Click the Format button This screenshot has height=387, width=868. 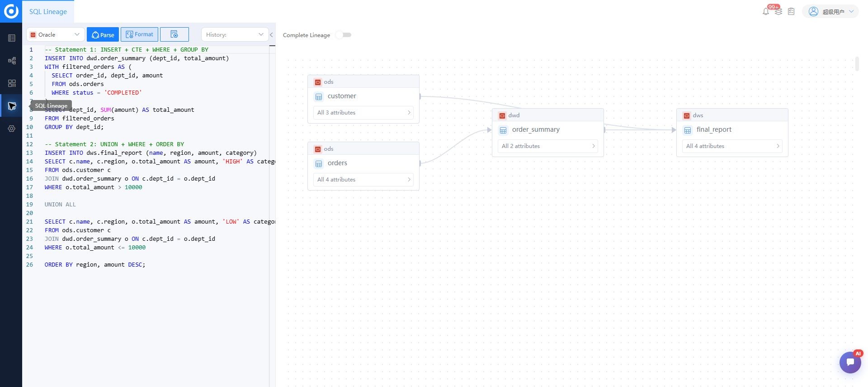pos(139,34)
